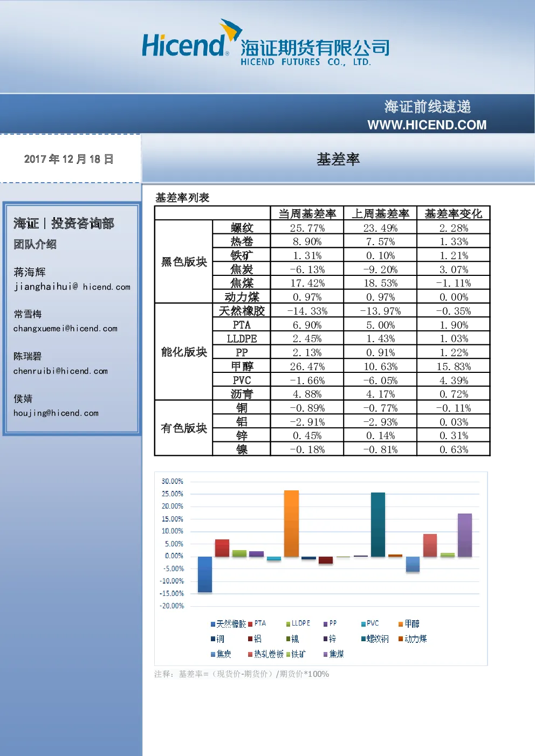Click the 沥青 row label
Image resolution: width=535 pixels, height=756 pixels.
click(242, 394)
